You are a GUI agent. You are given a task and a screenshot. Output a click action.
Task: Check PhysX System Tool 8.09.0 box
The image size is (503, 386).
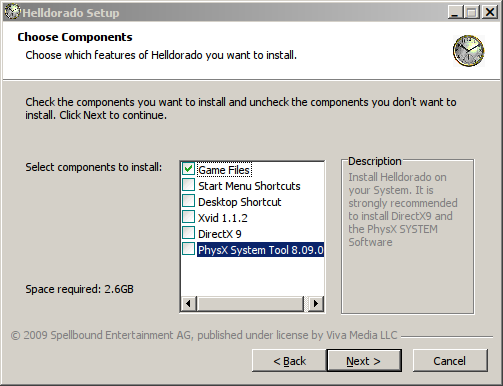point(188,249)
